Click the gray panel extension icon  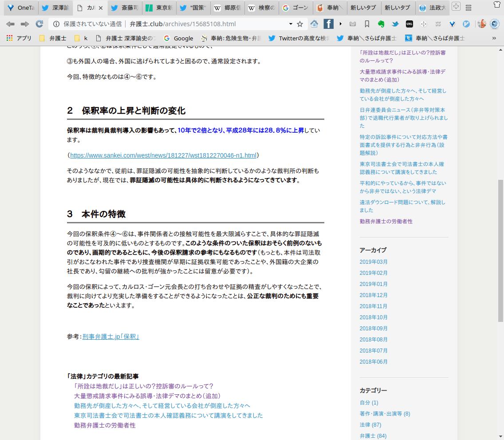(353, 24)
